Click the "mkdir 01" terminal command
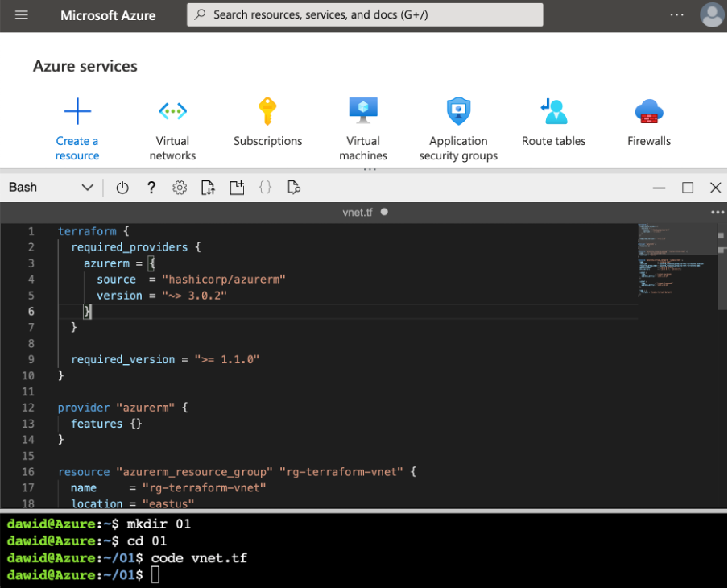 159,524
